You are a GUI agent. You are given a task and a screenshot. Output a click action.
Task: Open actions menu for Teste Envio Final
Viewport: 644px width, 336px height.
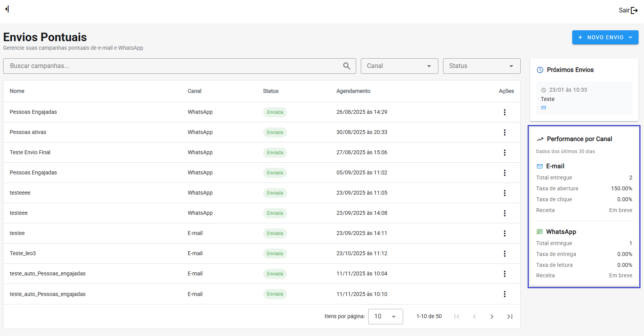point(504,153)
